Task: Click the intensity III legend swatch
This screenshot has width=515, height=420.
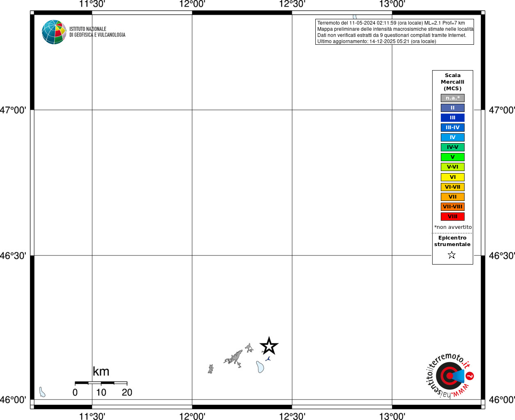Action: tap(453, 118)
